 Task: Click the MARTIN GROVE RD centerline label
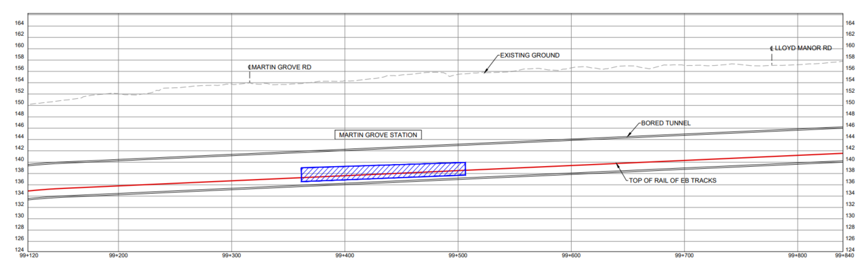(x=280, y=67)
